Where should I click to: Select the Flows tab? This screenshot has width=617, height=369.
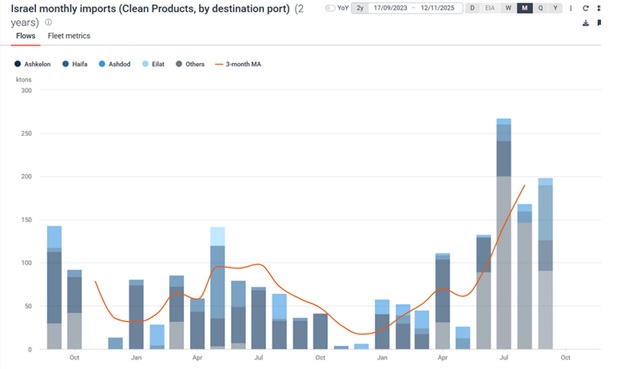26,36
